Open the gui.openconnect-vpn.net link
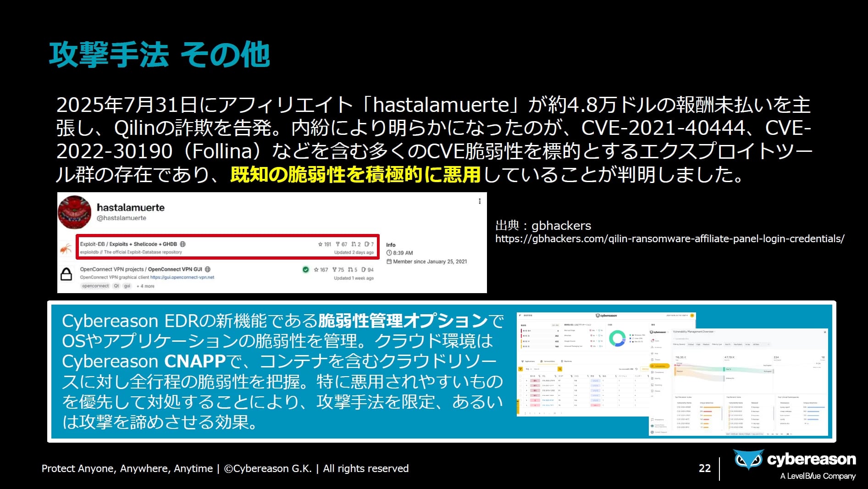Screen dimensions: 868x489 182,278
